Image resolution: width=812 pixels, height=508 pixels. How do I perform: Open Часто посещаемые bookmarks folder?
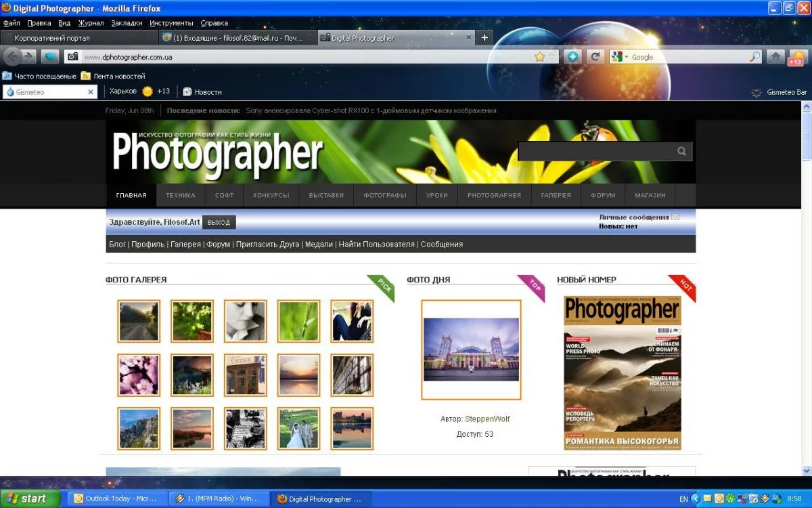tap(39, 76)
